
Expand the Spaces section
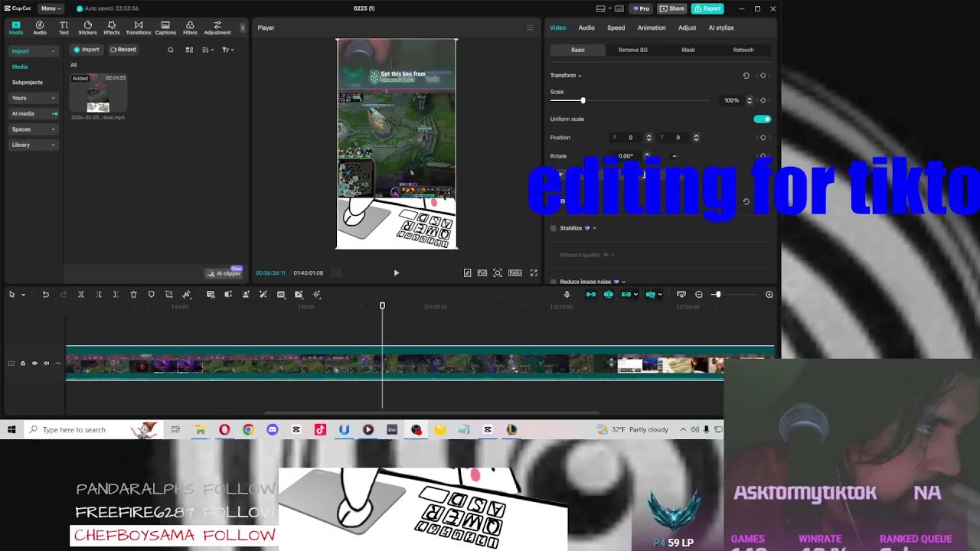34,129
